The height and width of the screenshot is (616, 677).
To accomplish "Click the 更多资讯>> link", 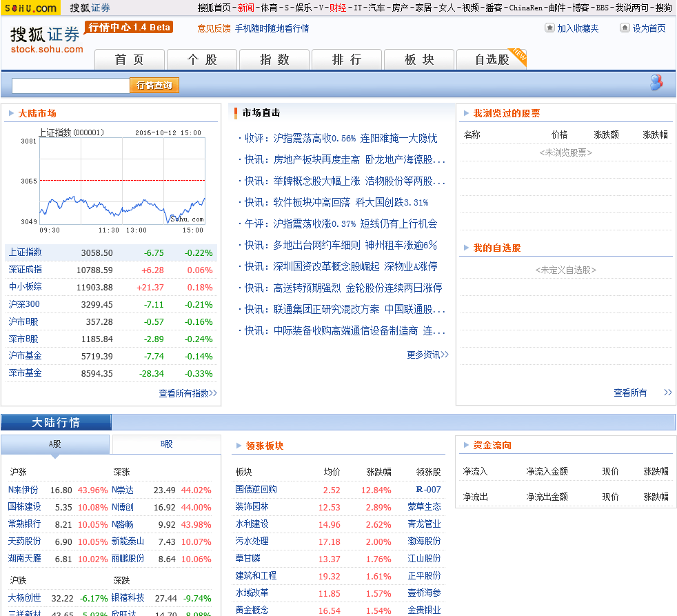I will (427, 355).
